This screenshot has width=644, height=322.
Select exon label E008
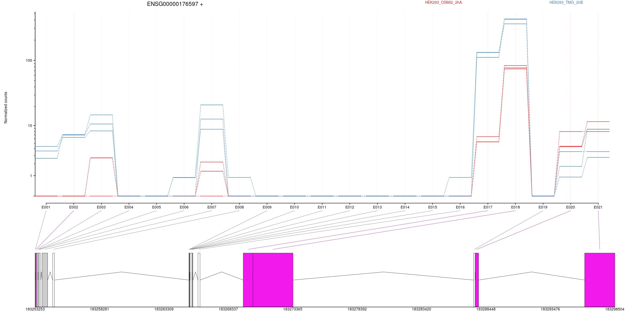click(x=239, y=207)
